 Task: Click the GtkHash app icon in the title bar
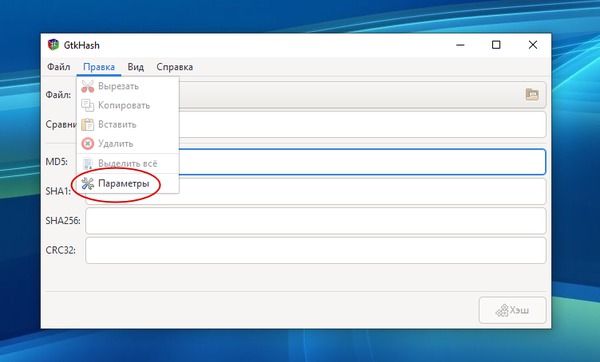coord(53,45)
